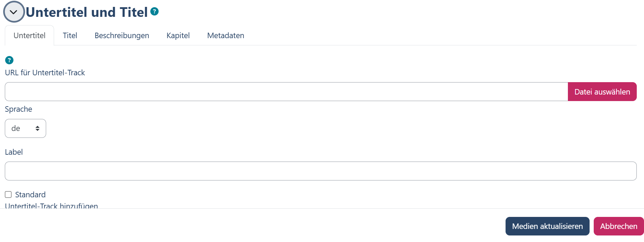644x242 pixels.
Task: Click the URL für Untertitel-Track label text
Action: pos(45,73)
